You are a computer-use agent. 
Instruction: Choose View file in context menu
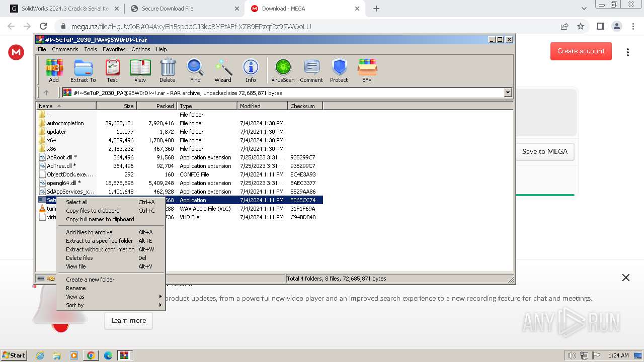(x=111, y=266)
